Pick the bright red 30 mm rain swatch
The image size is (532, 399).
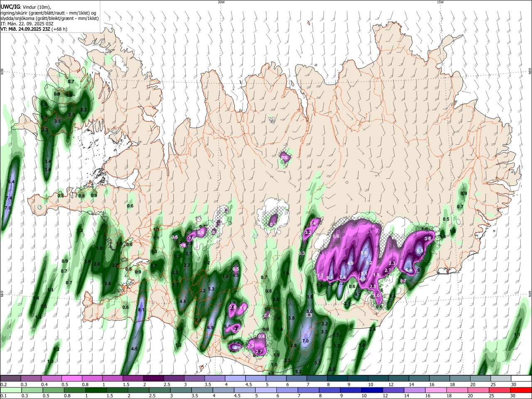click(521, 390)
